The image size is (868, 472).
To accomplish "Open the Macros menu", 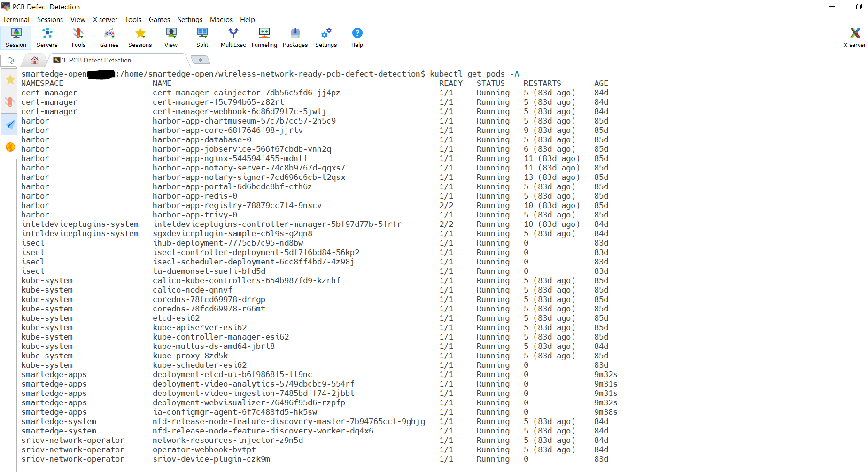I will [x=221, y=20].
